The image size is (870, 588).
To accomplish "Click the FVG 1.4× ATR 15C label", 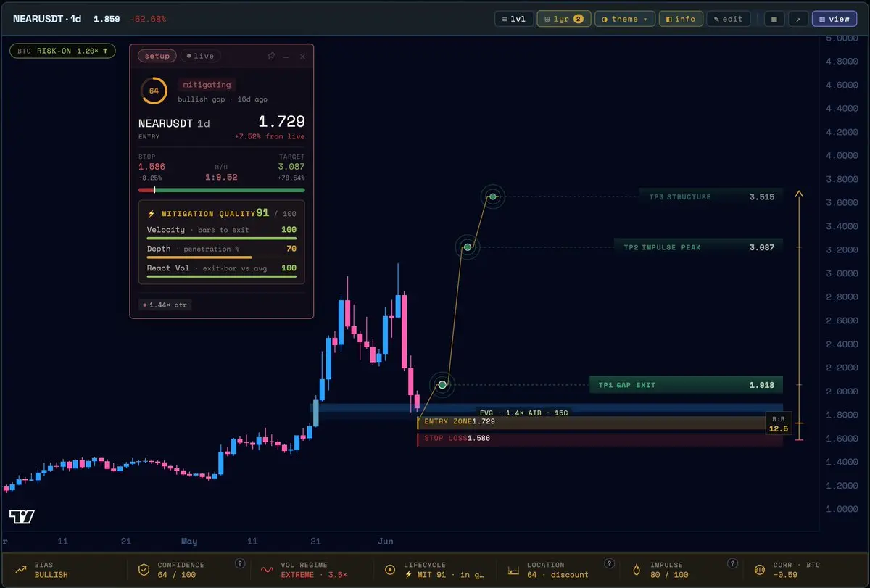I will point(522,413).
